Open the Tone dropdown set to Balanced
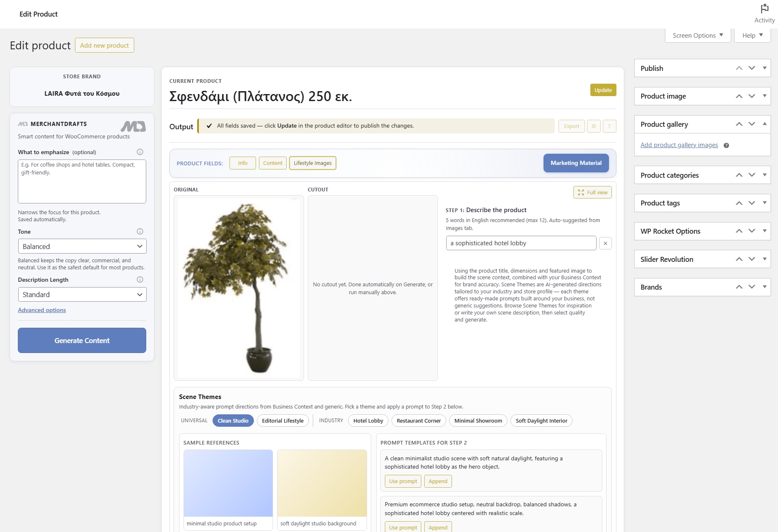 tap(82, 247)
